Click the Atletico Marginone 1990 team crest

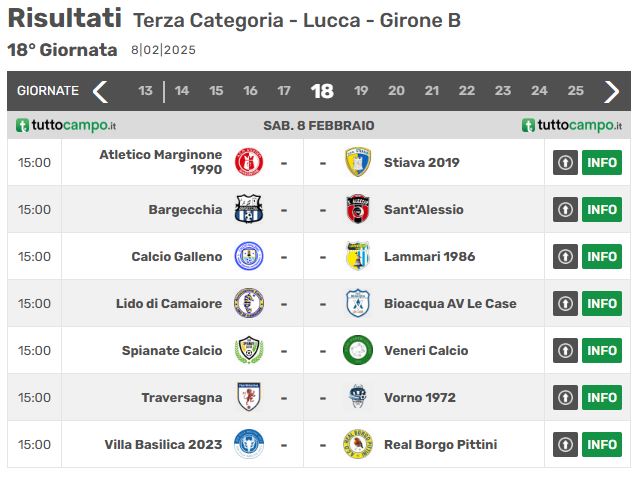[249, 162]
